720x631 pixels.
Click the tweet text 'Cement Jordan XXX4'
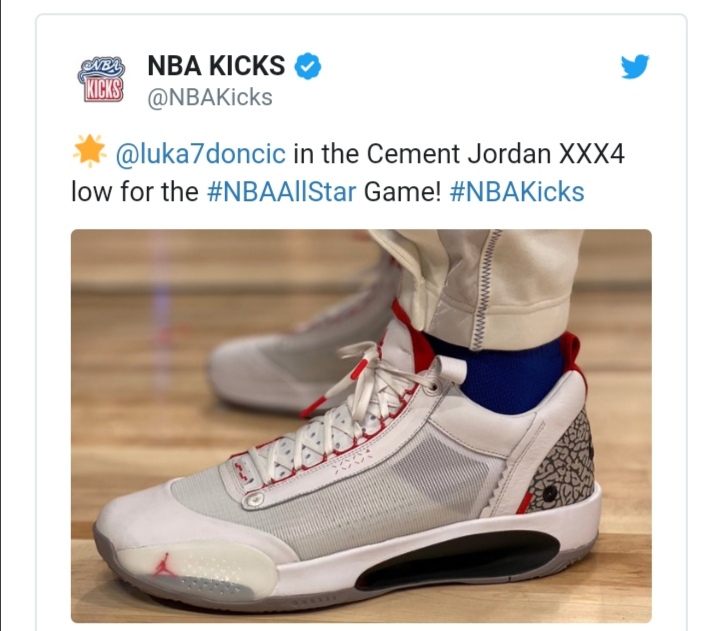[x=495, y=153]
